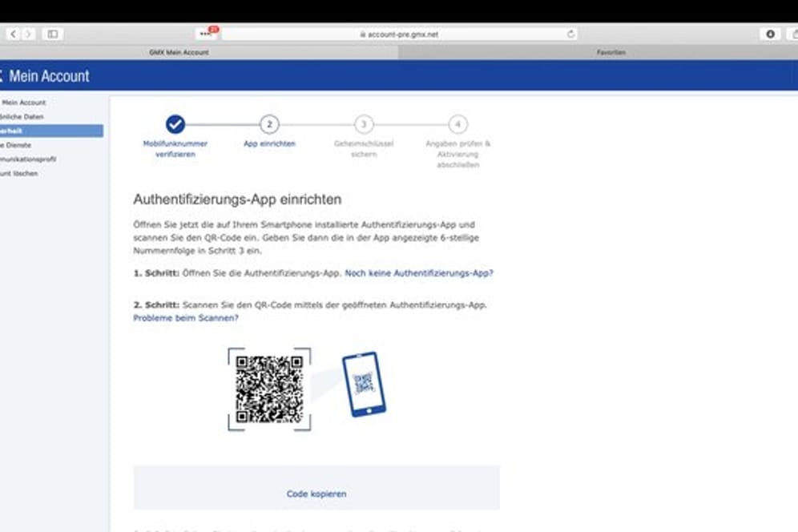Open Dienste sidebar menu entry
The height and width of the screenshot is (532, 798).
coord(16,145)
